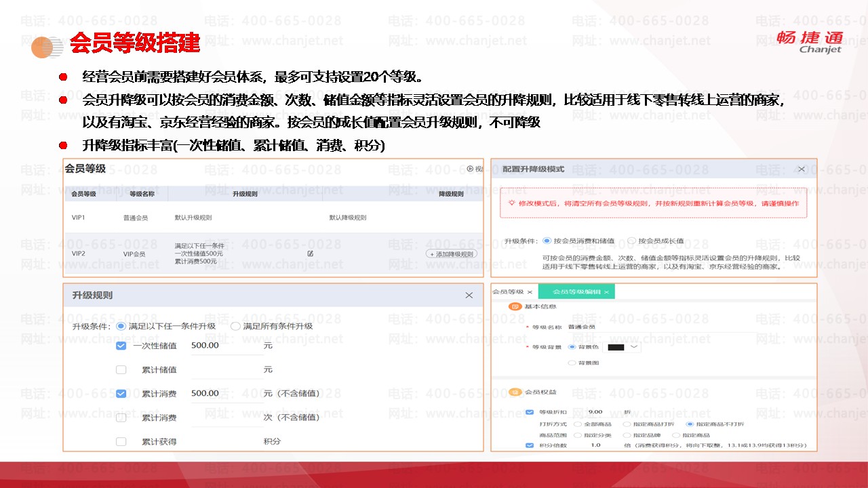
Task: Click the VIP1 level cell
Action: (79, 218)
